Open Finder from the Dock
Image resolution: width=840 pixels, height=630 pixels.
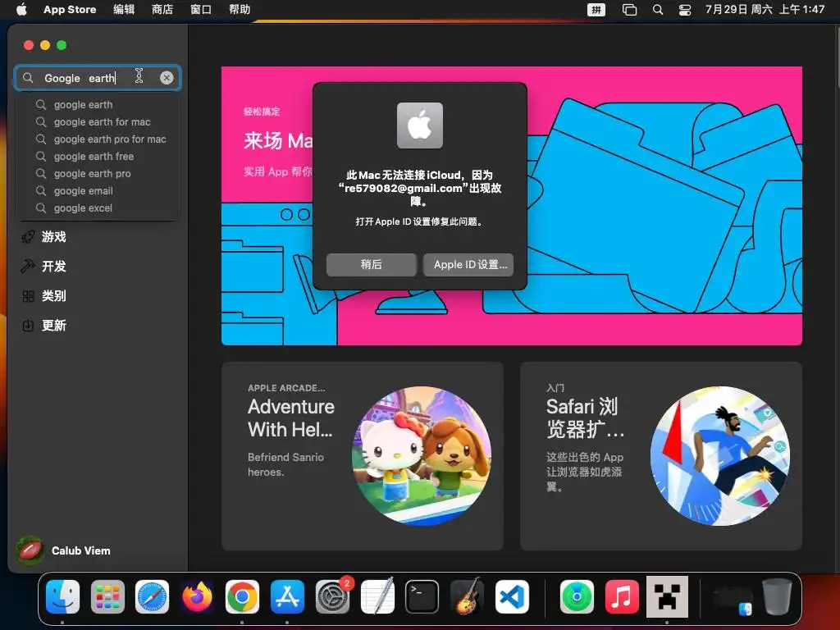[x=62, y=597]
